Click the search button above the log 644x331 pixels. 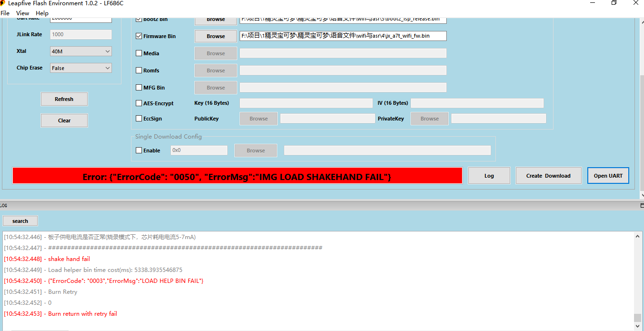[20, 221]
